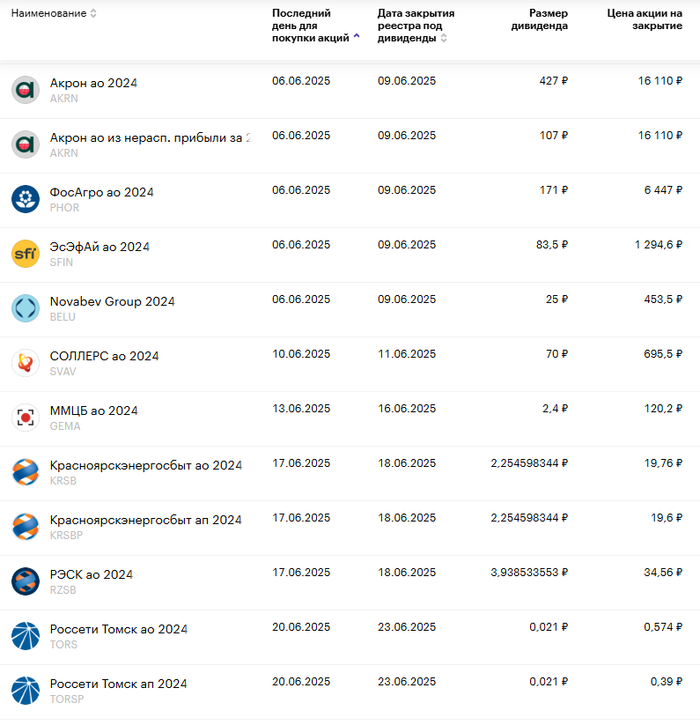Click the Цена акции на закрытие header
The height and width of the screenshot is (725, 700).
coord(645,19)
